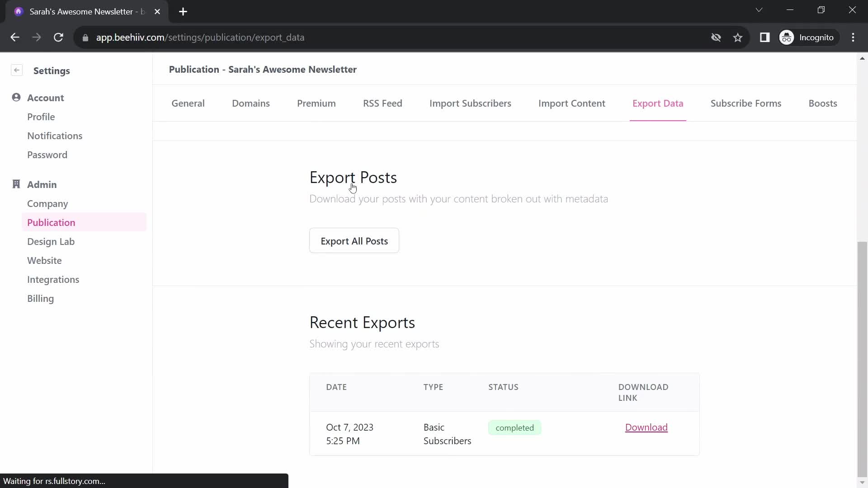
Task: Expand the Import Subscribers tab
Action: tap(470, 103)
